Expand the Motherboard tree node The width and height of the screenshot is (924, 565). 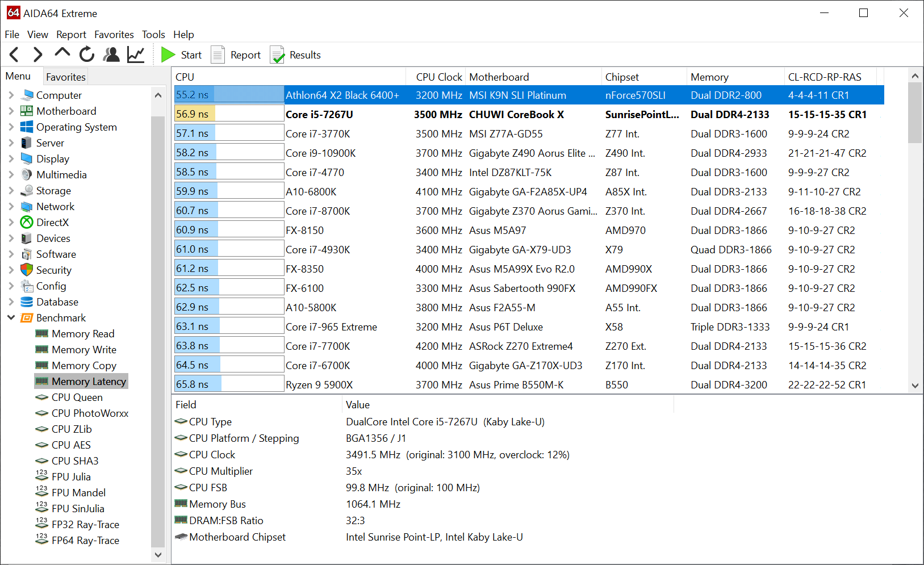(x=11, y=111)
